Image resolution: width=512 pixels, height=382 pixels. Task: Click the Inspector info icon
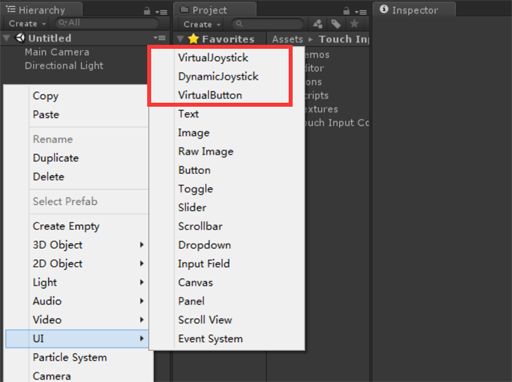tap(384, 9)
